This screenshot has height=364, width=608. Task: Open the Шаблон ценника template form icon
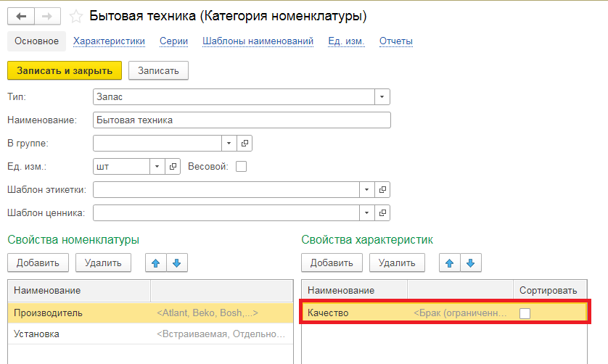(x=382, y=213)
